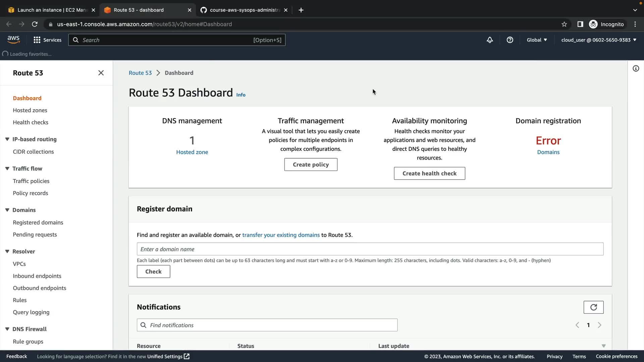
Task: Collapse the Traffic flow section
Action: click(7, 169)
